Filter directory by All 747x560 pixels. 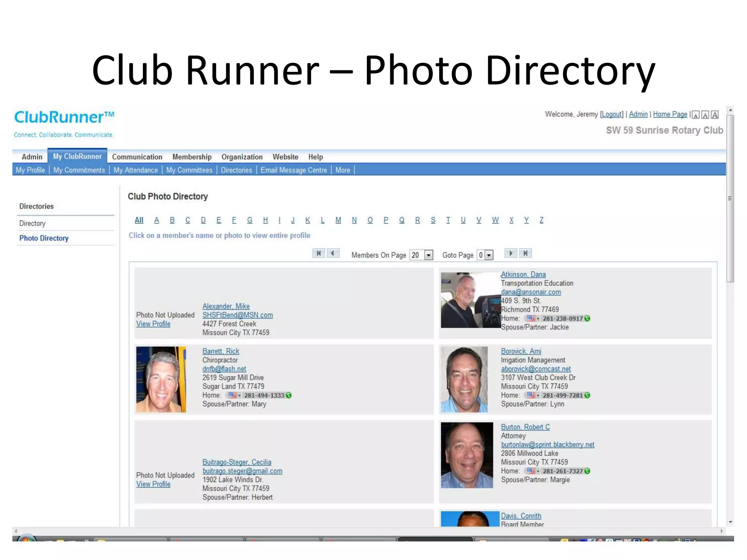coord(139,220)
